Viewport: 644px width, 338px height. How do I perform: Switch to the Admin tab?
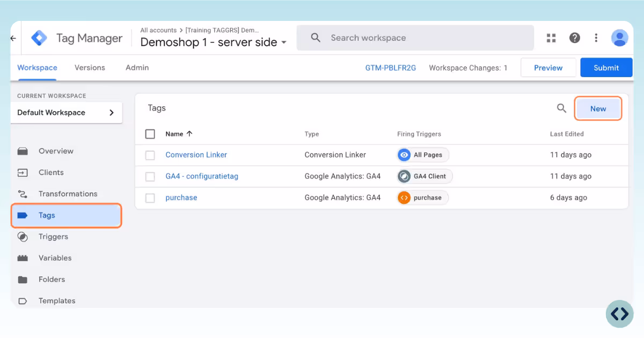137,68
